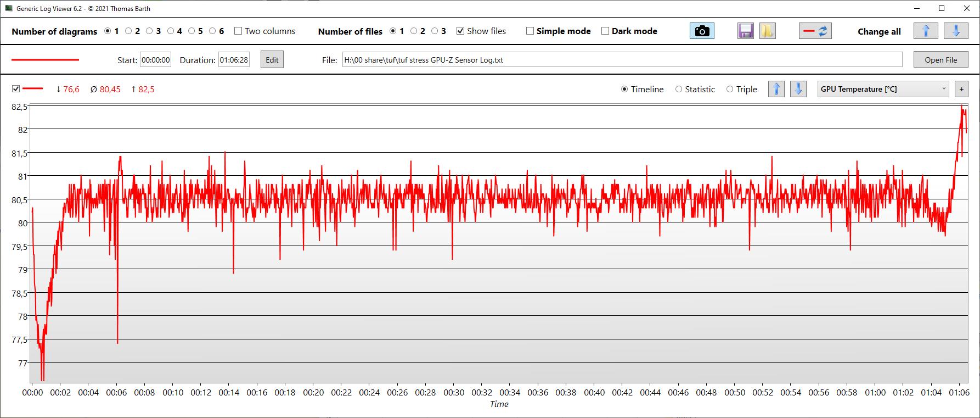Select the Triple view mode

pos(730,90)
